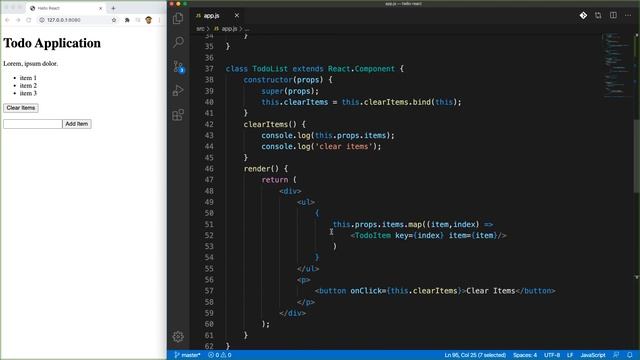Image resolution: width=640 pixels, height=360 pixels.
Task: Change file encoding via UTF-8
Action: point(552,355)
